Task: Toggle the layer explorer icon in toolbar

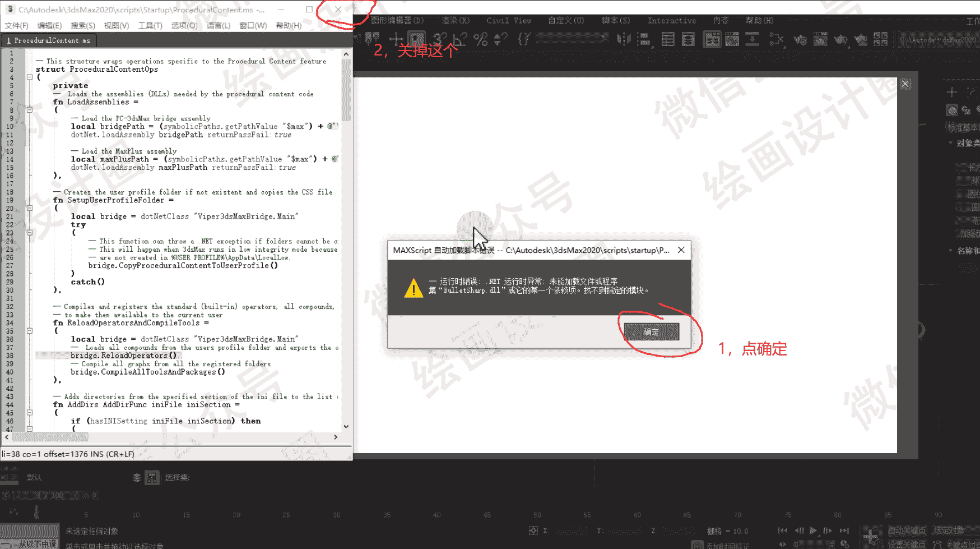Action: (688, 39)
